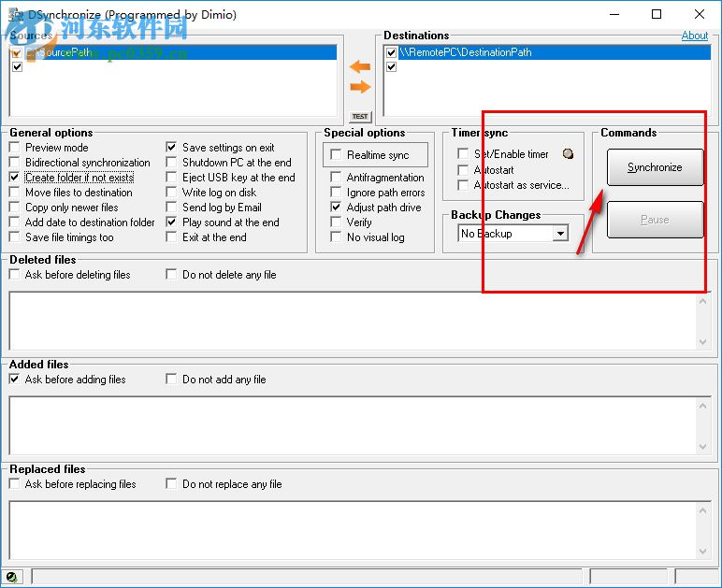Toggle the empty second destination row checkbox

click(x=391, y=66)
